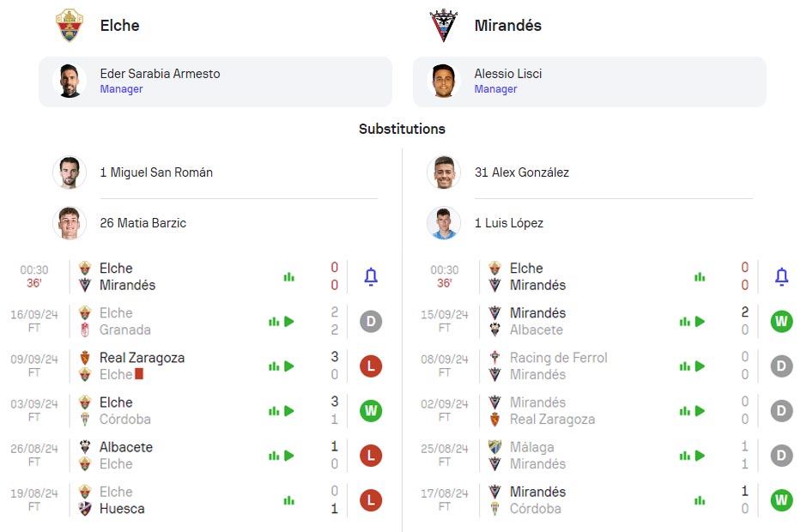Play highlights for Real Zaragoza vs Elche

click(289, 366)
